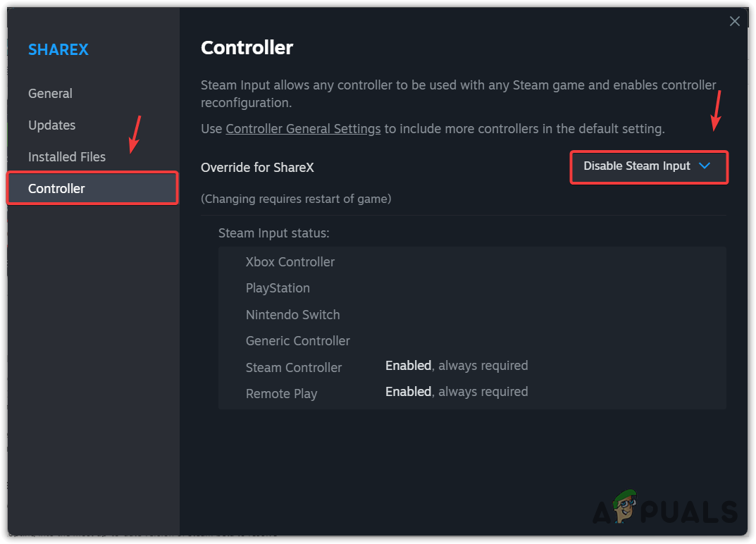Click the Controller page heading
The width and height of the screenshot is (756, 544).
(x=247, y=48)
